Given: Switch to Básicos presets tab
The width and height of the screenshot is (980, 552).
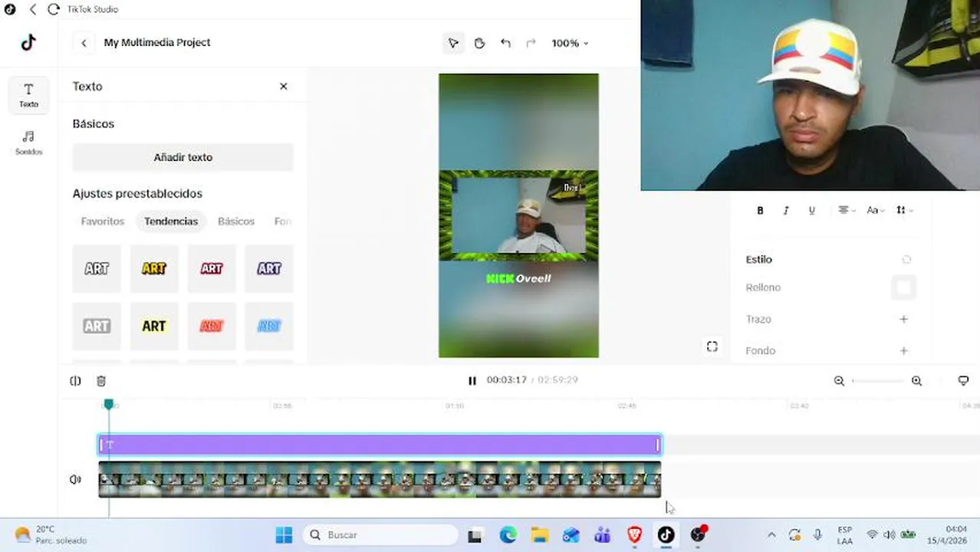Looking at the screenshot, I should 236,221.
